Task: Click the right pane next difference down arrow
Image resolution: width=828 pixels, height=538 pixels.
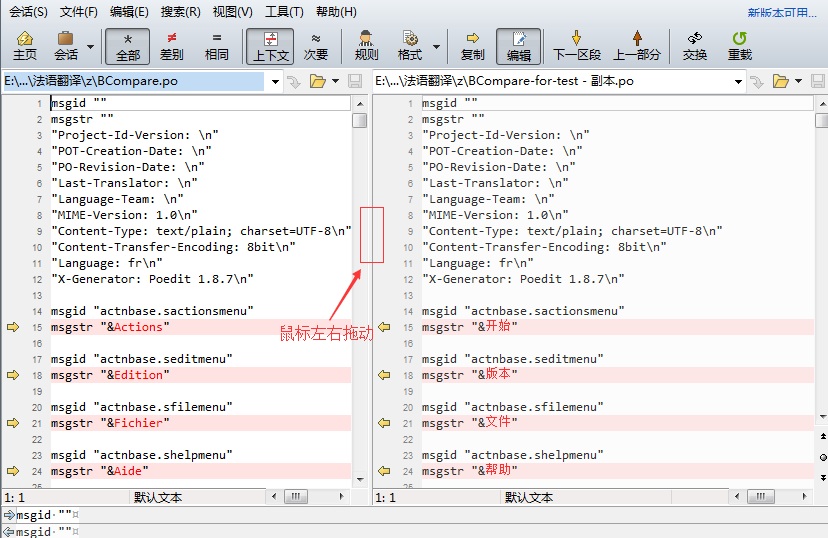Action: tap(823, 477)
